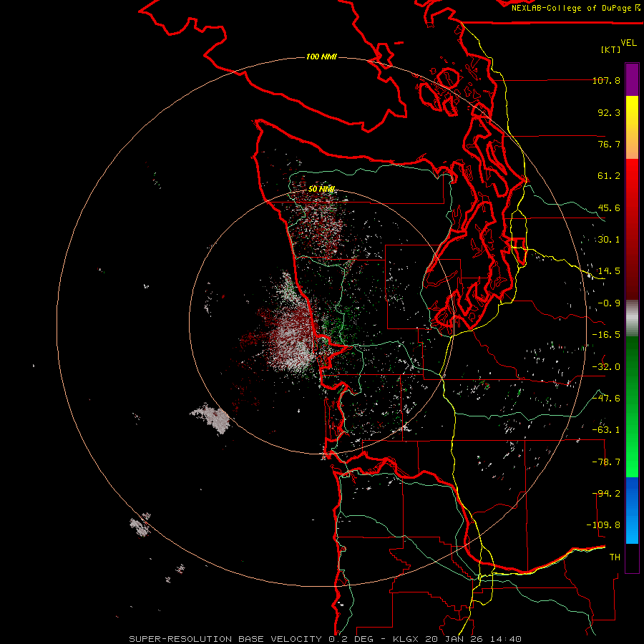Image resolution: width=644 pixels, height=644 pixels.
Task: Click the -63.1 velocity scale value
Action: click(606, 430)
